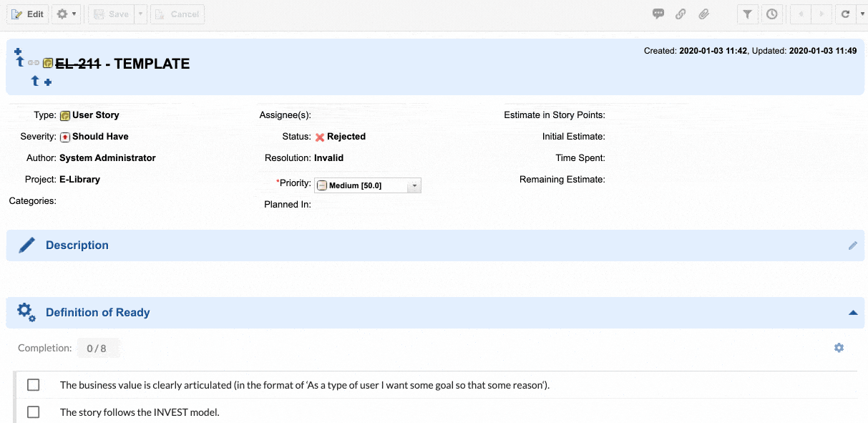Go to previous item with left arrow

801,14
